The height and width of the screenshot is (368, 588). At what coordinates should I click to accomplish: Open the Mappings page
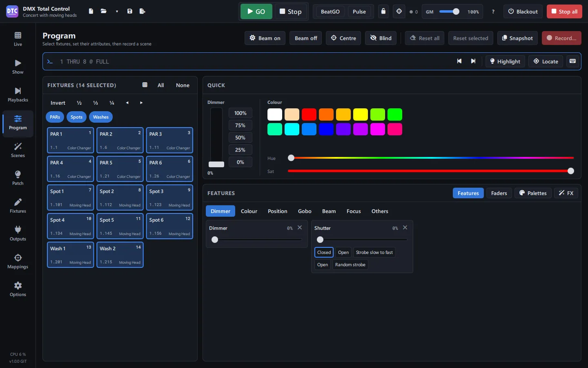[18, 261]
